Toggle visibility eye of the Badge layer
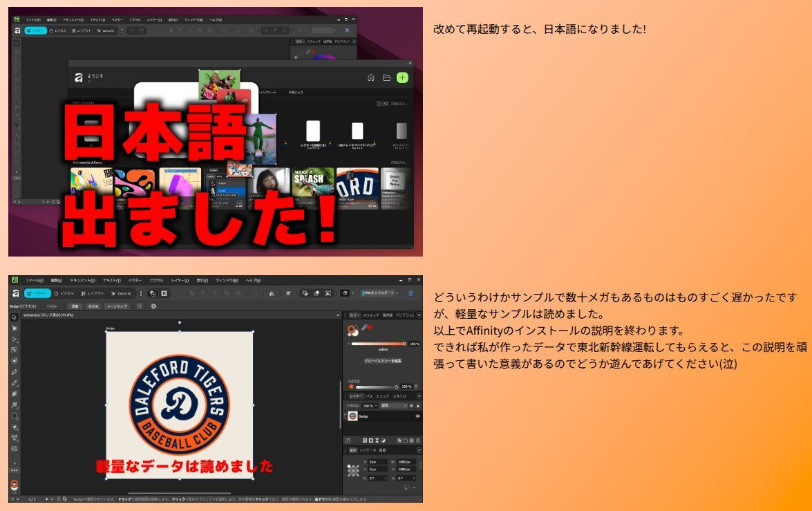Viewport: 812px width, 511px height. (417, 416)
